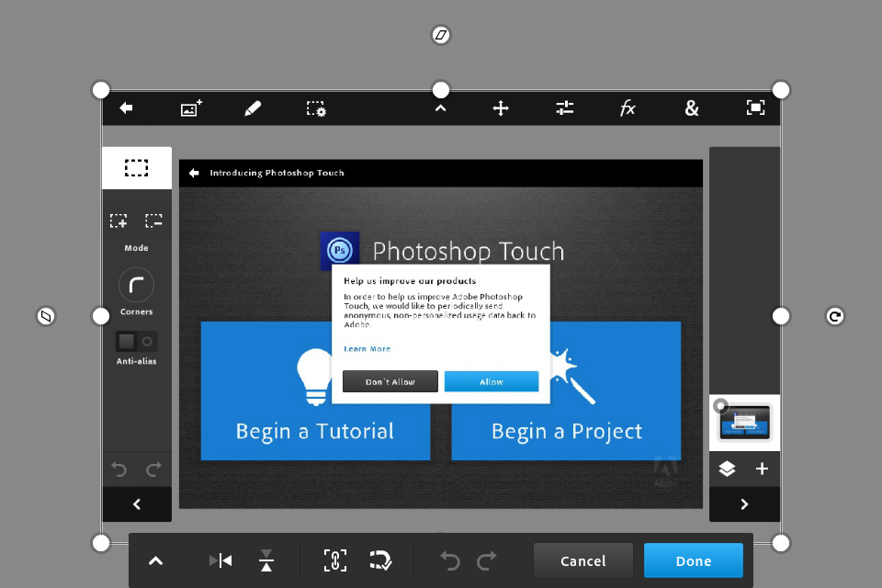
Task: Cancel the transform
Action: tap(583, 560)
